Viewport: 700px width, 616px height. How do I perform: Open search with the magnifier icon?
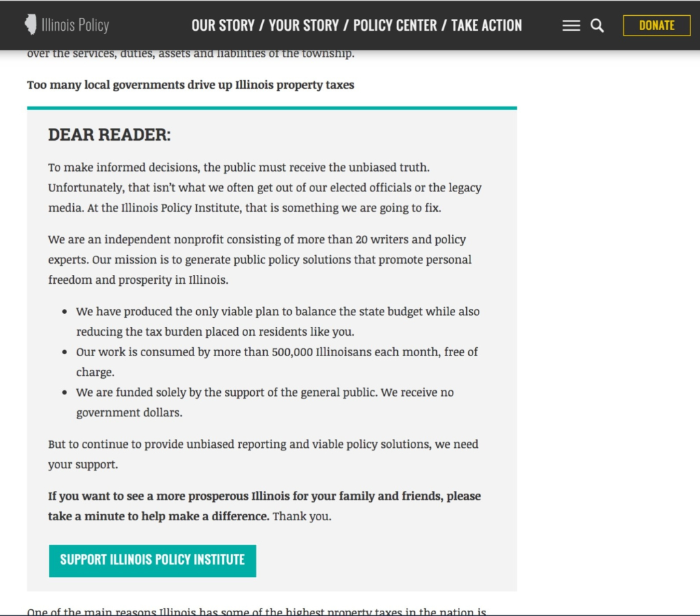[597, 25]
